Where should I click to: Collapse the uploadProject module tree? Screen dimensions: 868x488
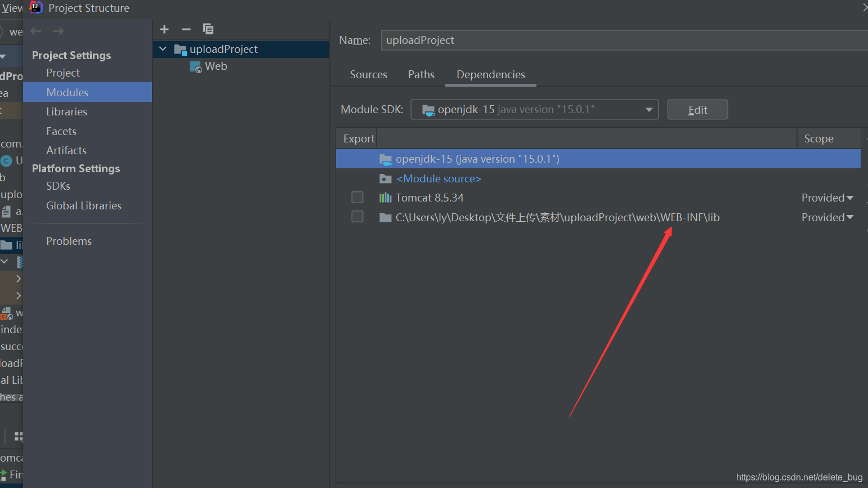pos(163,49)
